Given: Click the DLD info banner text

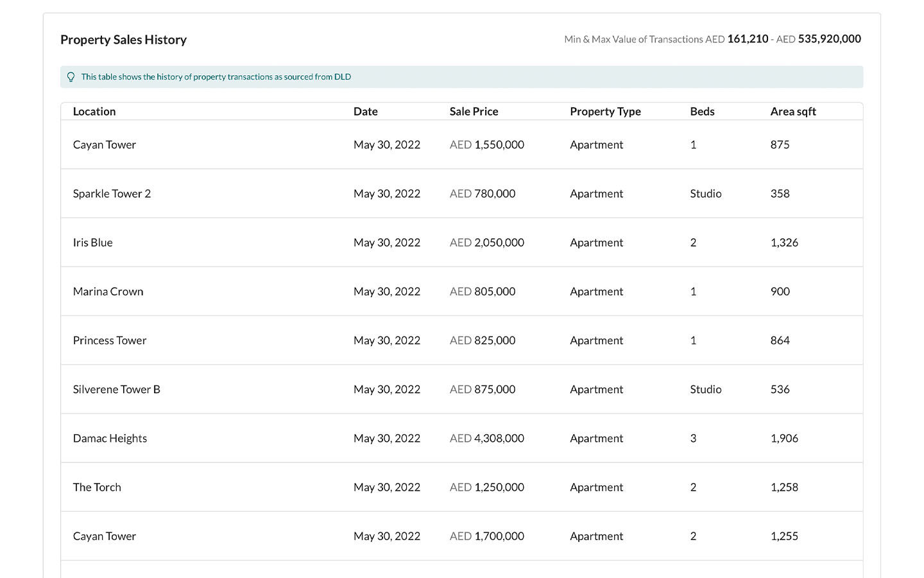Looking at the screenshot, I should click(x=216, y=76).
